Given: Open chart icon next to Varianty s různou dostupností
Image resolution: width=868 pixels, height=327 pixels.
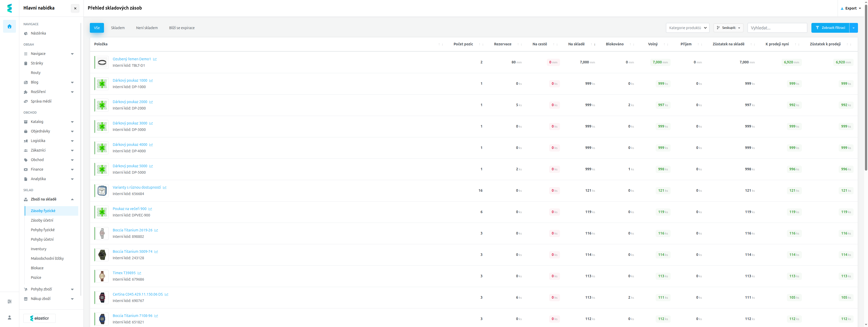Looking at the screenshot, I should click(165, 188).
